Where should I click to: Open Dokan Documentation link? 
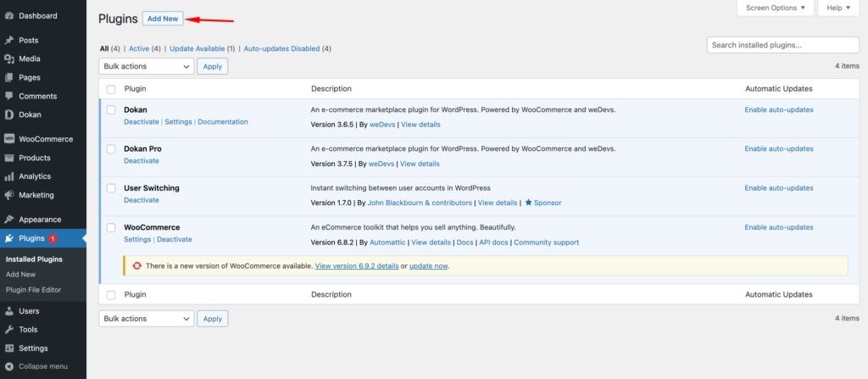click(223, 122)
